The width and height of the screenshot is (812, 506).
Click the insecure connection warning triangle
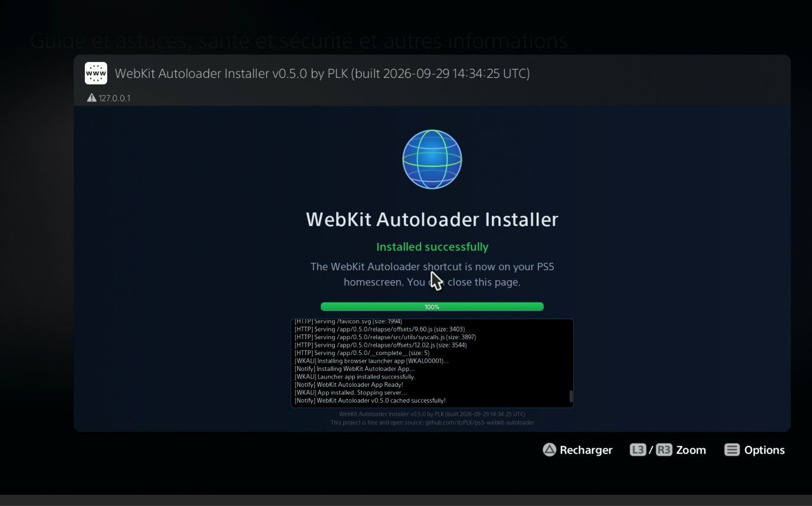click(91, 98)
